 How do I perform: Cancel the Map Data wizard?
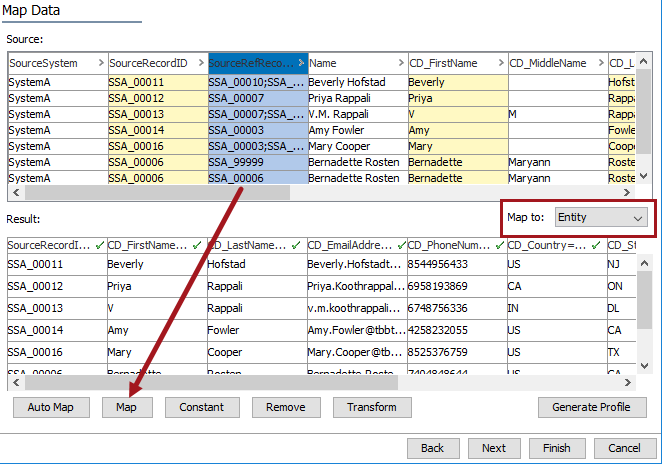point(624,448)
